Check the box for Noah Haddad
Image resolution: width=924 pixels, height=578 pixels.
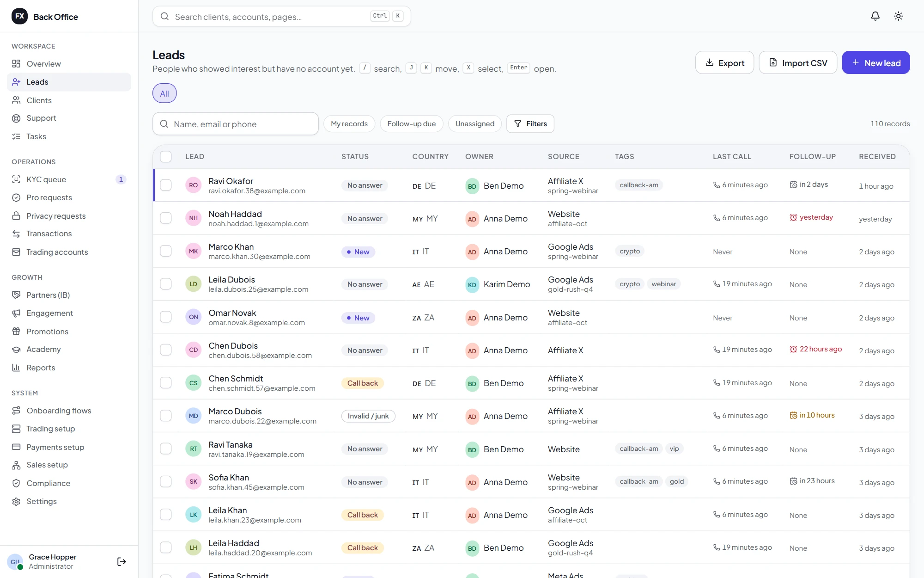[x=165, y=218]
